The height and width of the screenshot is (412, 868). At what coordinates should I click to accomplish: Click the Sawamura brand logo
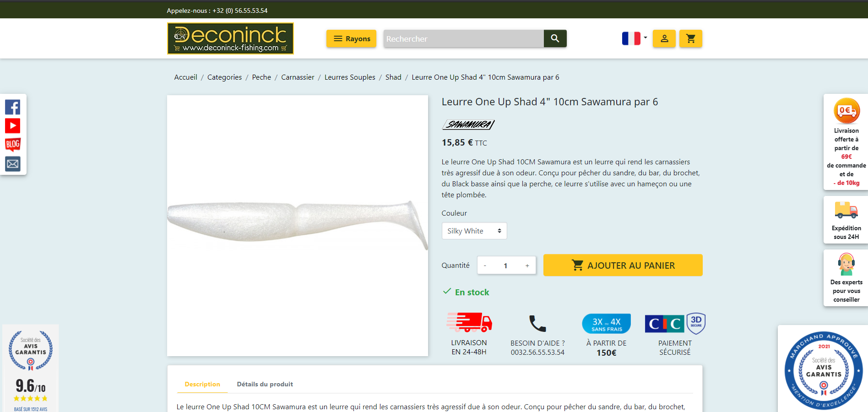[x=468, y=125]
